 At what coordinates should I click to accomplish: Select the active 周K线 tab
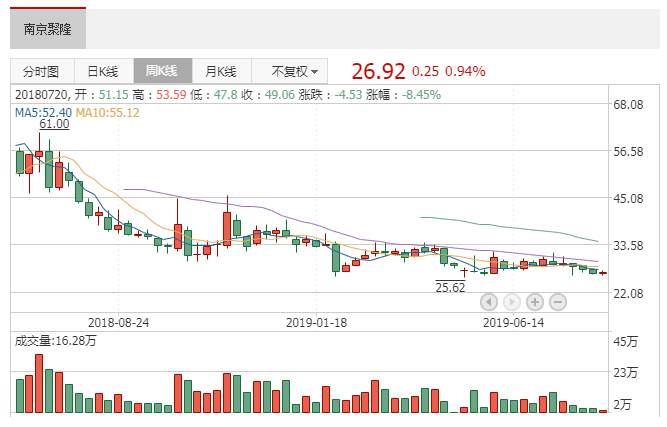[161, 72]
